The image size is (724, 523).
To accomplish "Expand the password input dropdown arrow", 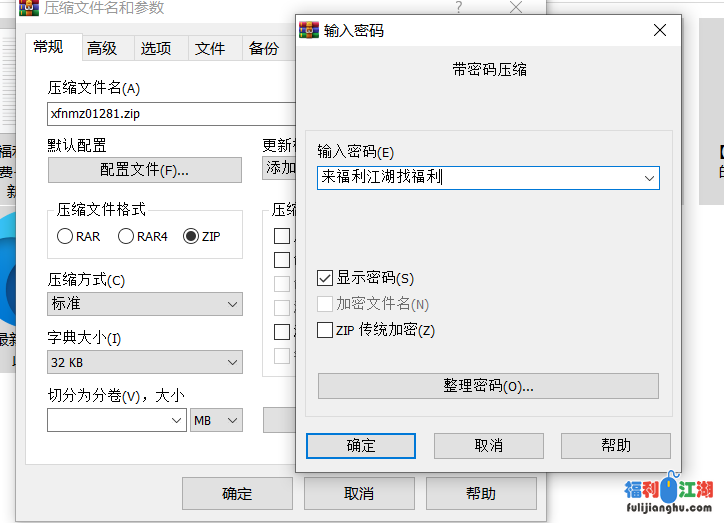I will 650,178.
